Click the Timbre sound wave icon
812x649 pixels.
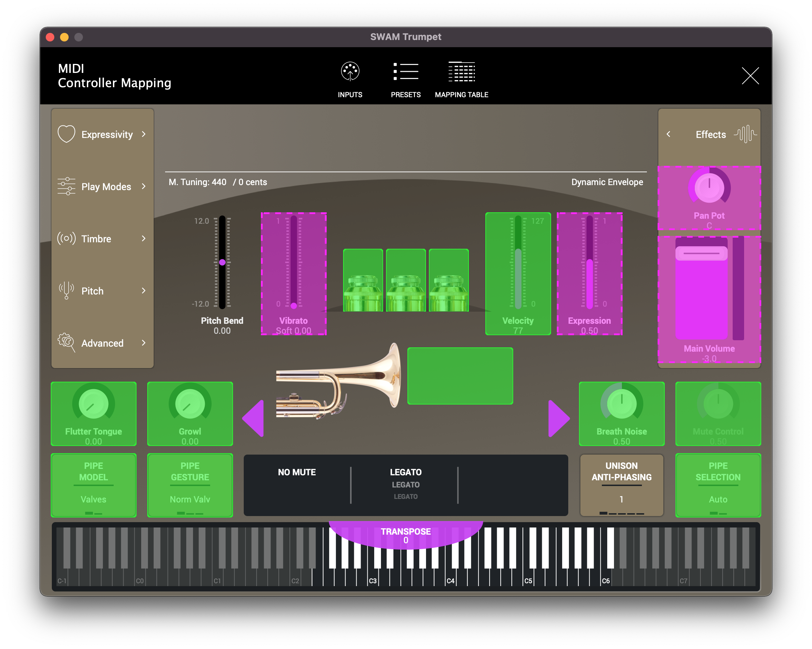[x=66, y=238]
